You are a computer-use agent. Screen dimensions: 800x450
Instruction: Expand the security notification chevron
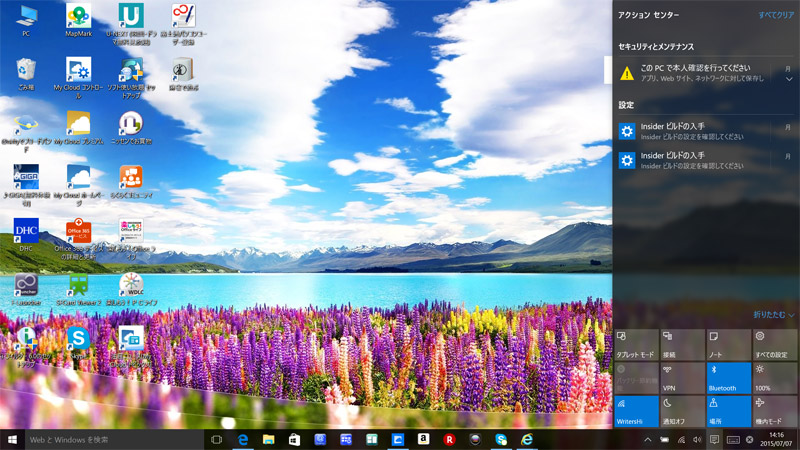pos(788,80)
